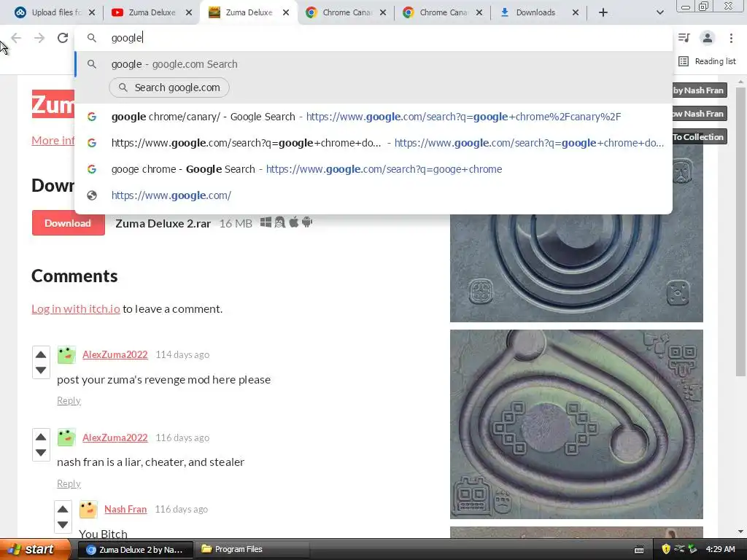
Task: Open the Log in with itch.io link
Action: 76,308
